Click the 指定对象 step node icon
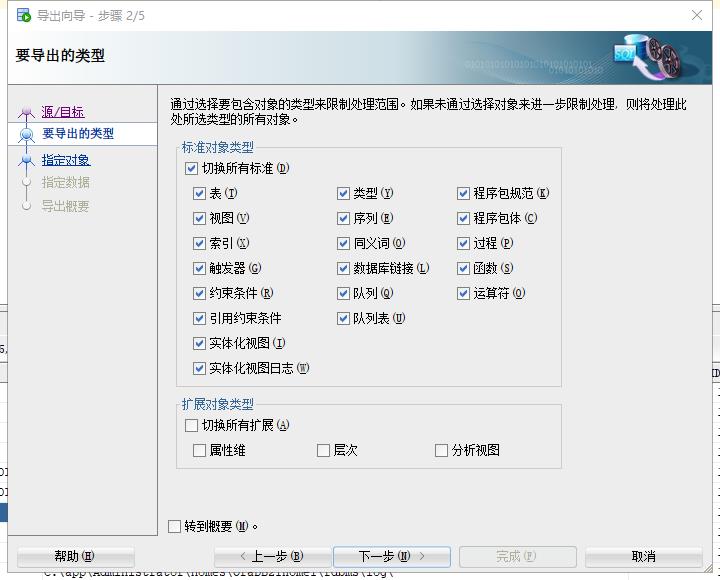 click(x=26, y=160)
